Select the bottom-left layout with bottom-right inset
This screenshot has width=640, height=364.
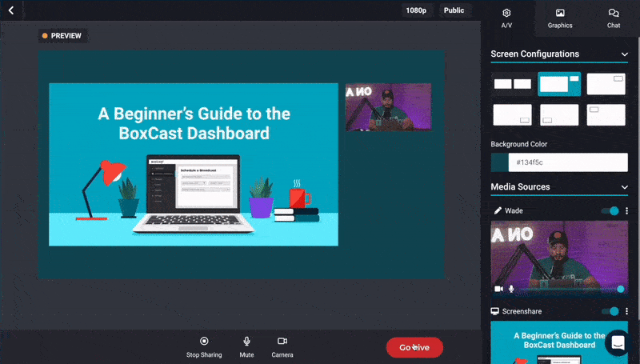click(x=512, y=114)
